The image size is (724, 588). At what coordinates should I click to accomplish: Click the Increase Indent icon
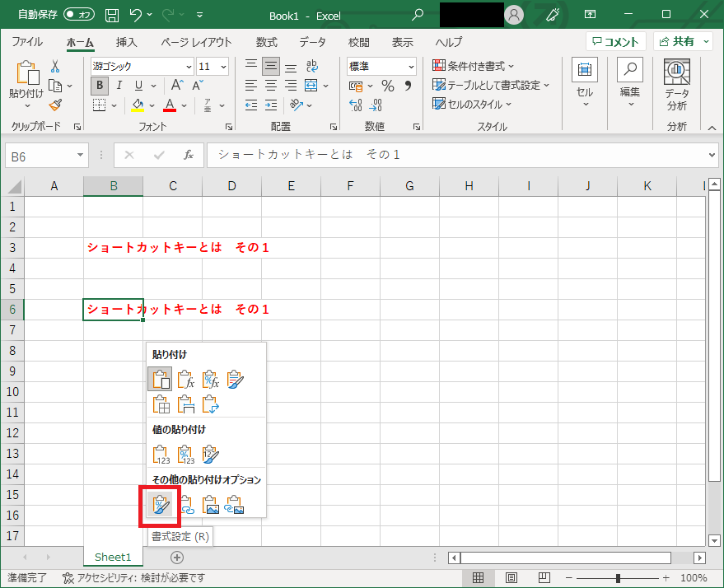[x=271, y=105]
